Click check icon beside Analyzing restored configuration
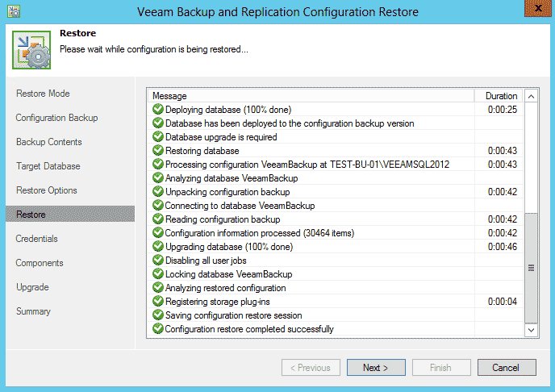The width and height of the screenshot is (555, 392). [157, 287]
